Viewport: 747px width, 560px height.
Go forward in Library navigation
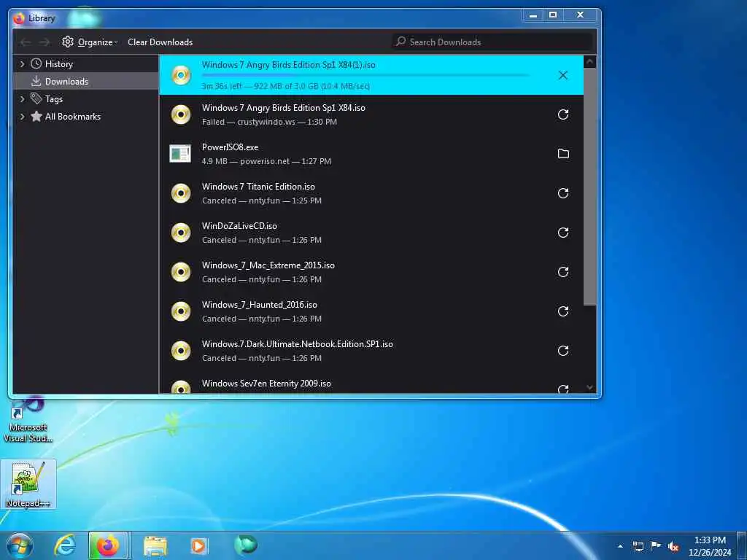44,42
